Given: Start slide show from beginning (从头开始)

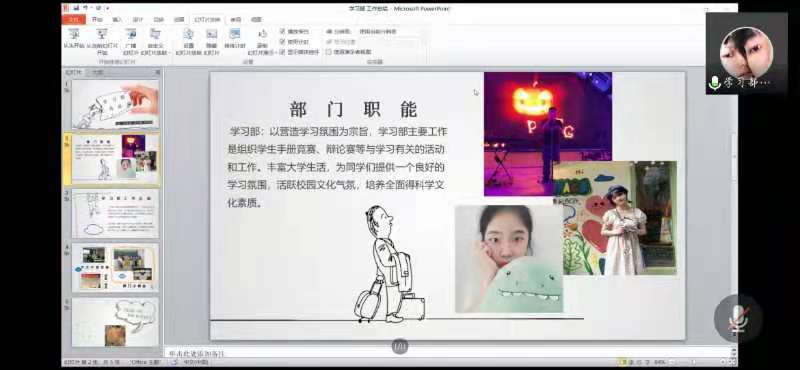Looking at the screenshot, I should point(74,39).
